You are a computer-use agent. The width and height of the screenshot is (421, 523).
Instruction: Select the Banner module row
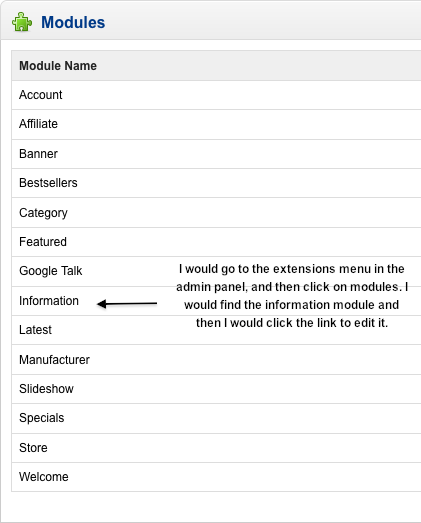click(x=216, y=154)
